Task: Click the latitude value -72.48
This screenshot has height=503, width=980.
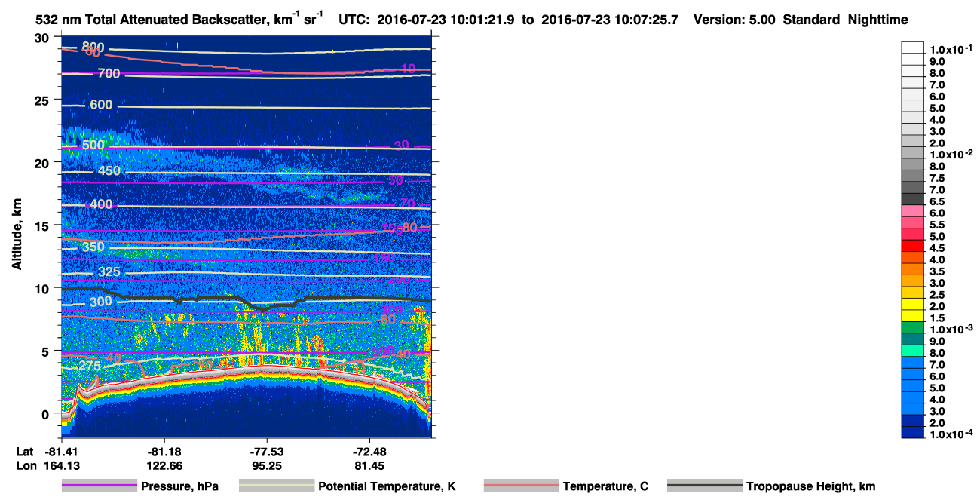Action: [370, 452]
